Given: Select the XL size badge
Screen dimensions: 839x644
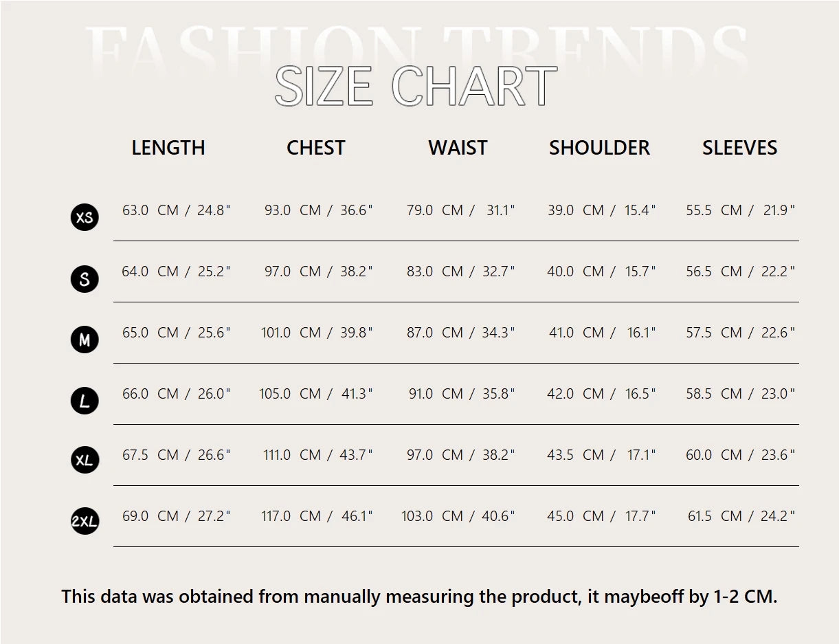Looking at the screenshot, I should pos(85,460).
